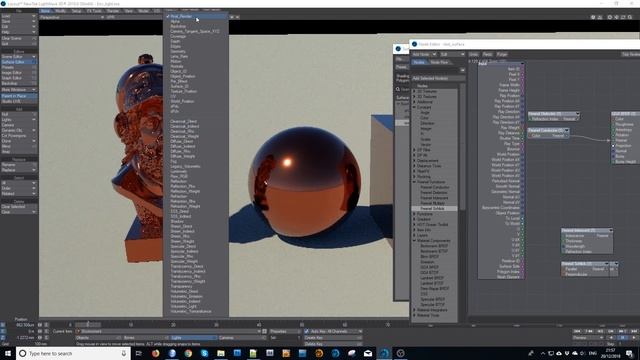Toggle the X position channel button
The image size is (640, 360).
[3, 325]
